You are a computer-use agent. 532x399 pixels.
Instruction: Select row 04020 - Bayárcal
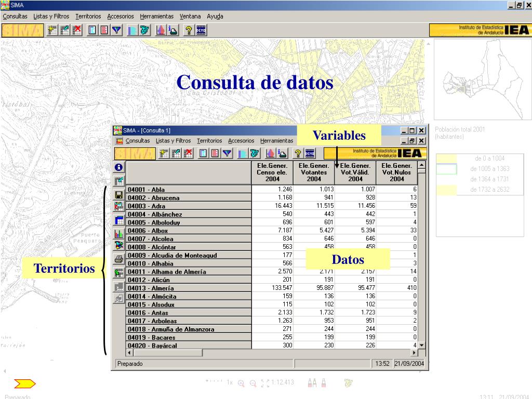pyautogui.click(x=189, y=345)
